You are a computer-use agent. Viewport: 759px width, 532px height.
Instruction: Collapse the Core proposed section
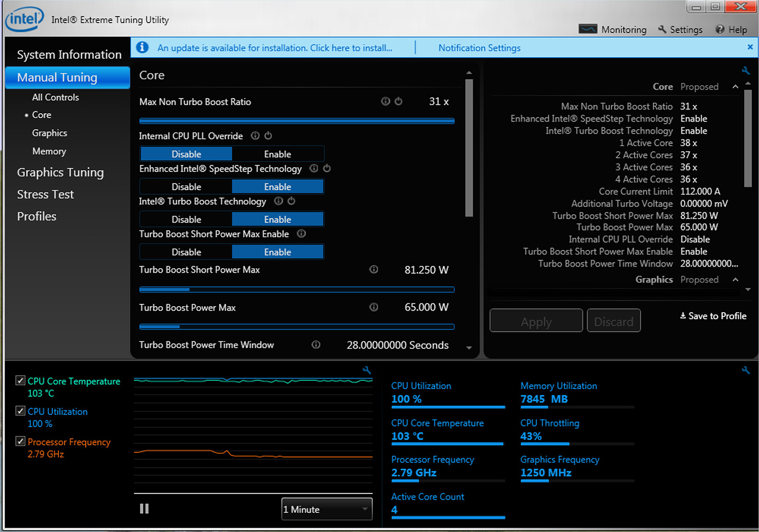pos(735,87)
